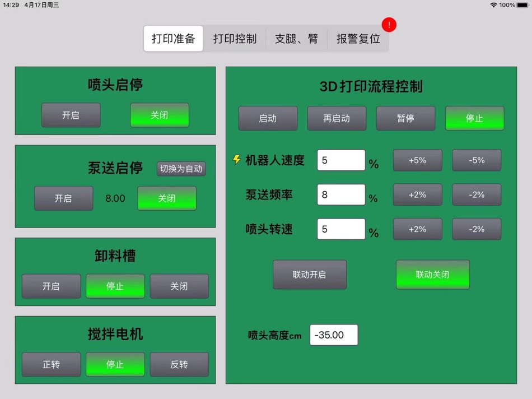532x399 pixels.
Task: Decrease pump frequency by -2%
Action: [475, 194]
